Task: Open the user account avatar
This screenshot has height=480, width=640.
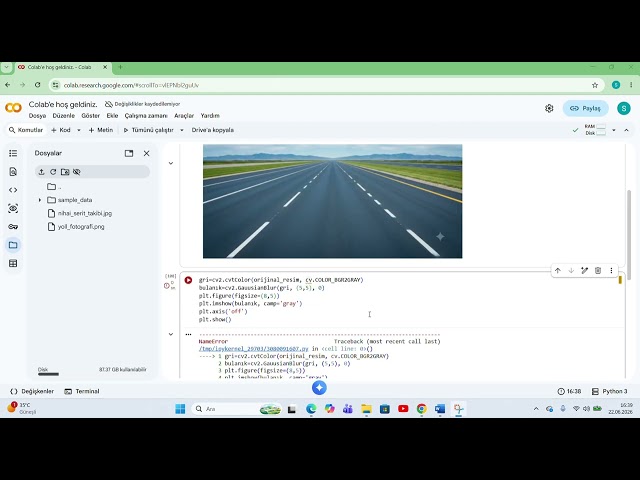Action: coord(623,108)
